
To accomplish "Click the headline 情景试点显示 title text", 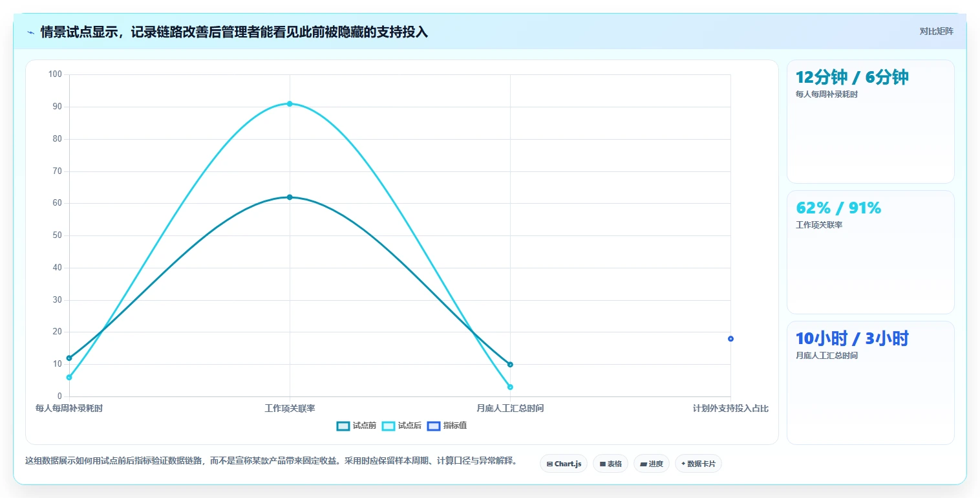I will pyautogui.click(x=234, y=32).
